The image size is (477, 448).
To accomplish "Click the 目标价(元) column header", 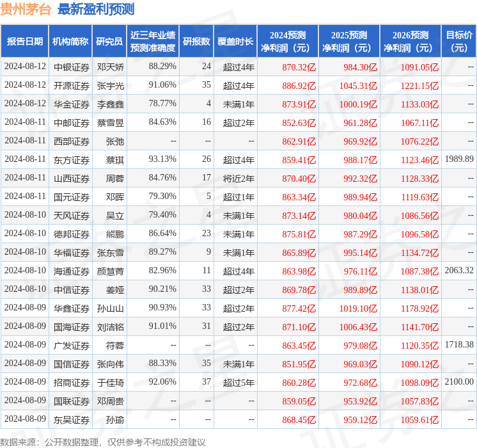I will (x=458, y=41).
